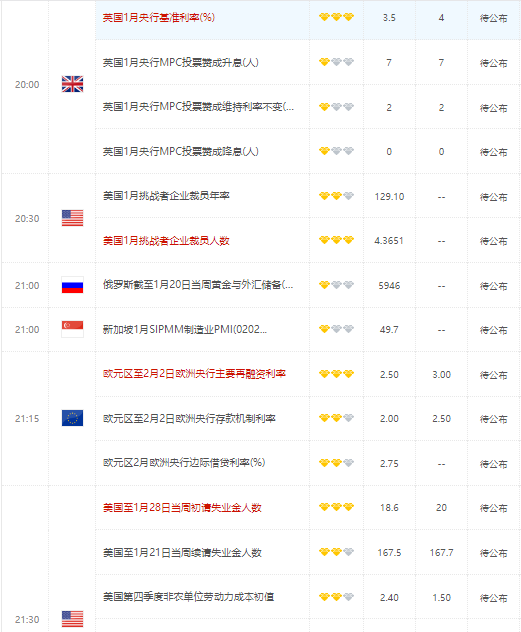Open 欧元区至2月2日欧洲央行存款机制利率 row

point(308,418)
